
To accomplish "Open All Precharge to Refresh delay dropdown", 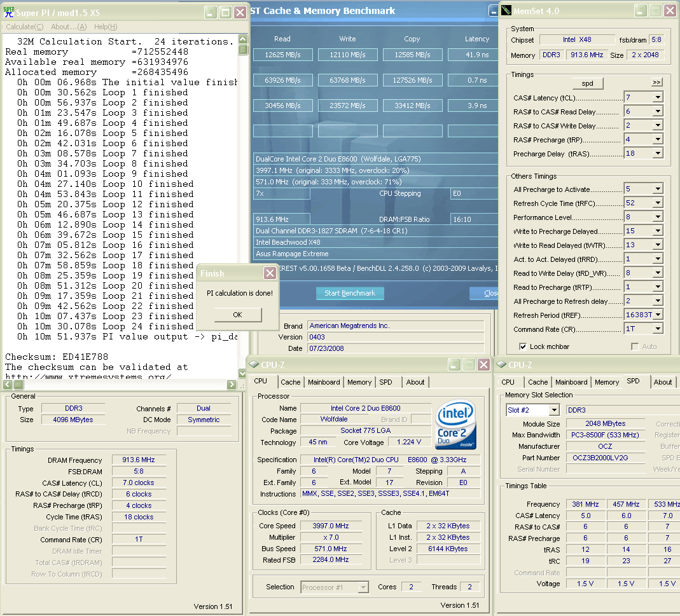I will pos(658,301).
